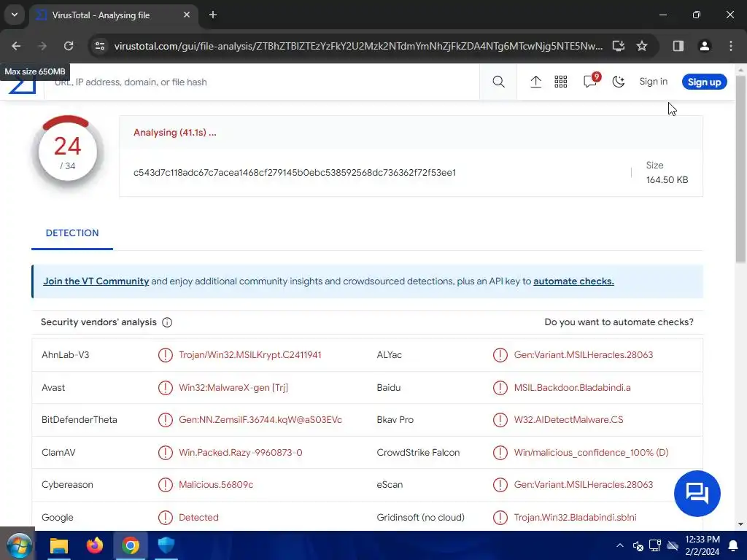Select Win32:MalwareX-gen [Trj] result
747x560 pixels.
tap(233, 388)
